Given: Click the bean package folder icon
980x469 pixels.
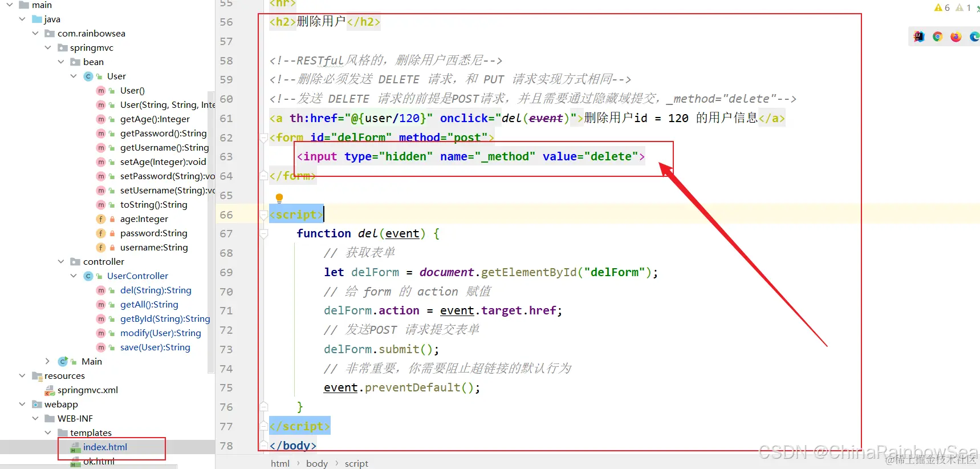Looking at the screenshot, I should [x=75, y=62].
